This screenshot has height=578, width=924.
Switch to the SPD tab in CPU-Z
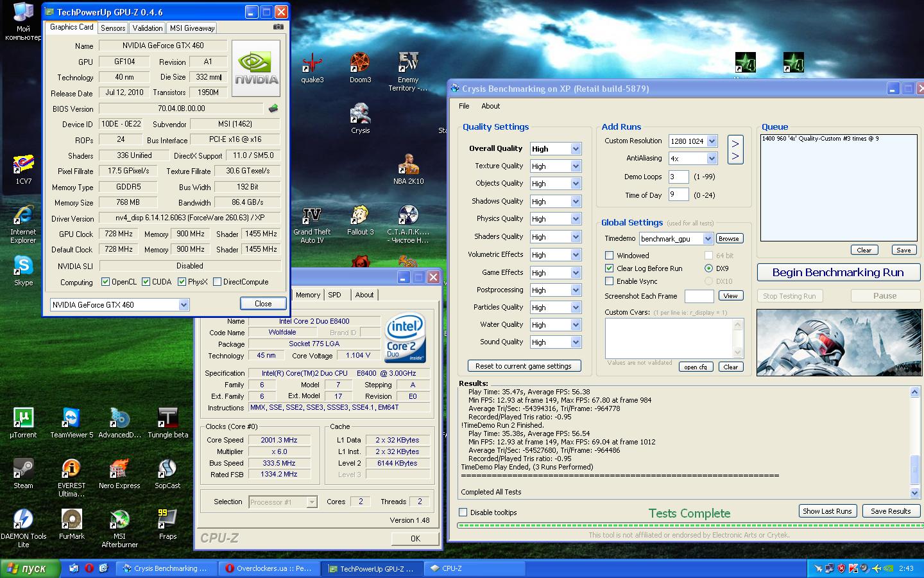(335, 295)
